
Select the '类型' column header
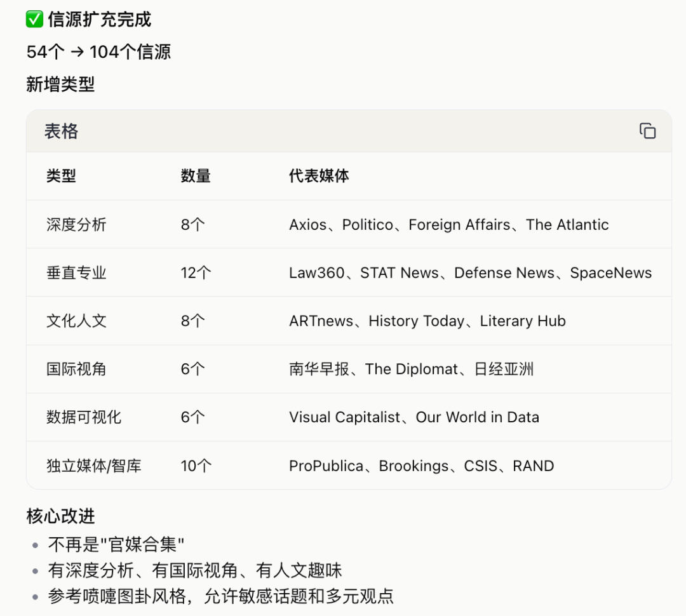point(61,176)
